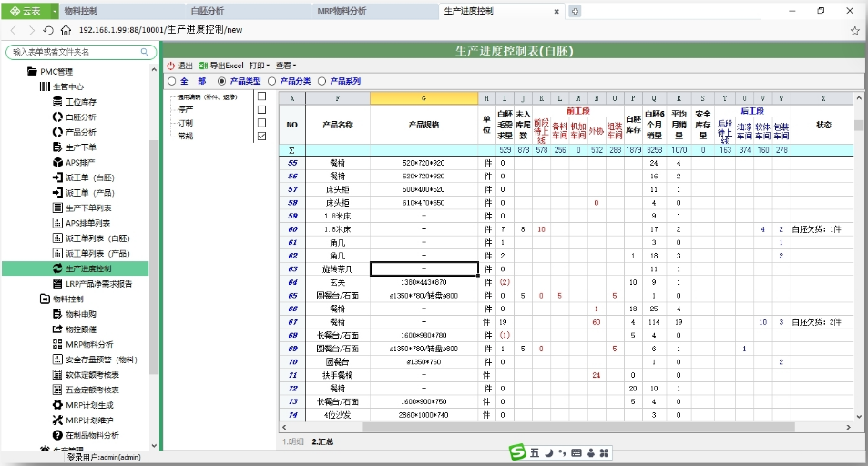Open 生产下单列表 sidebar item

click(x=88, y=208)
